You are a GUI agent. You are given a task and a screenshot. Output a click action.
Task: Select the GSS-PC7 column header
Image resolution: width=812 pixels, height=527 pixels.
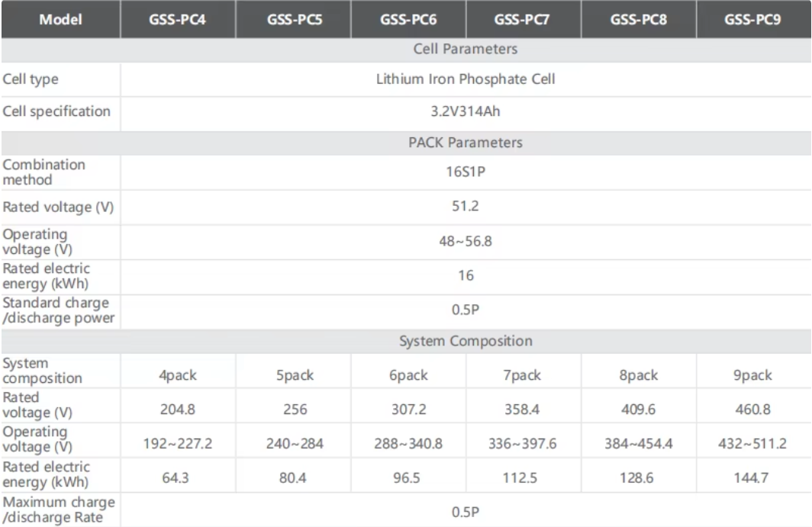pyautogui.click(x=522, y=20)
